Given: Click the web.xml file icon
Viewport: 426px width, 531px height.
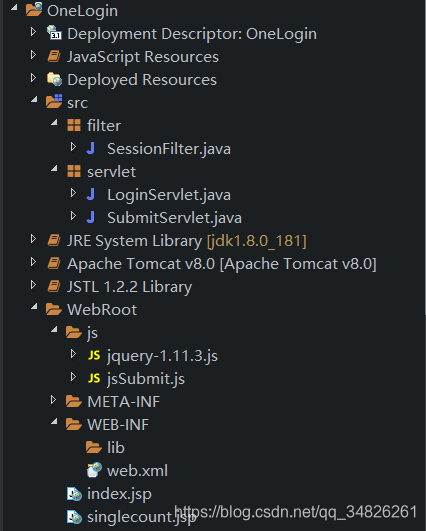Looking at the screenshot, I should [94, 470].
